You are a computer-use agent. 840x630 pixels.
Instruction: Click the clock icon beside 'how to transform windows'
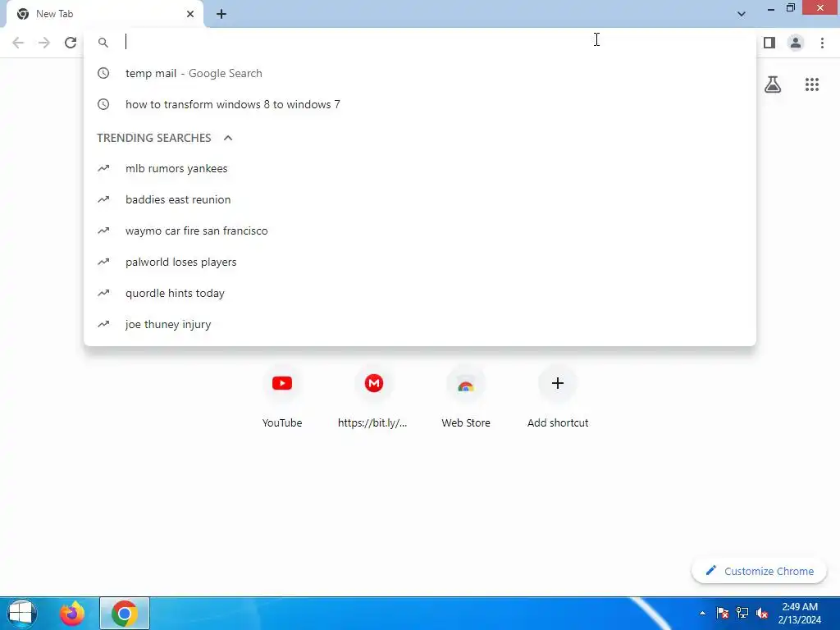103,104
